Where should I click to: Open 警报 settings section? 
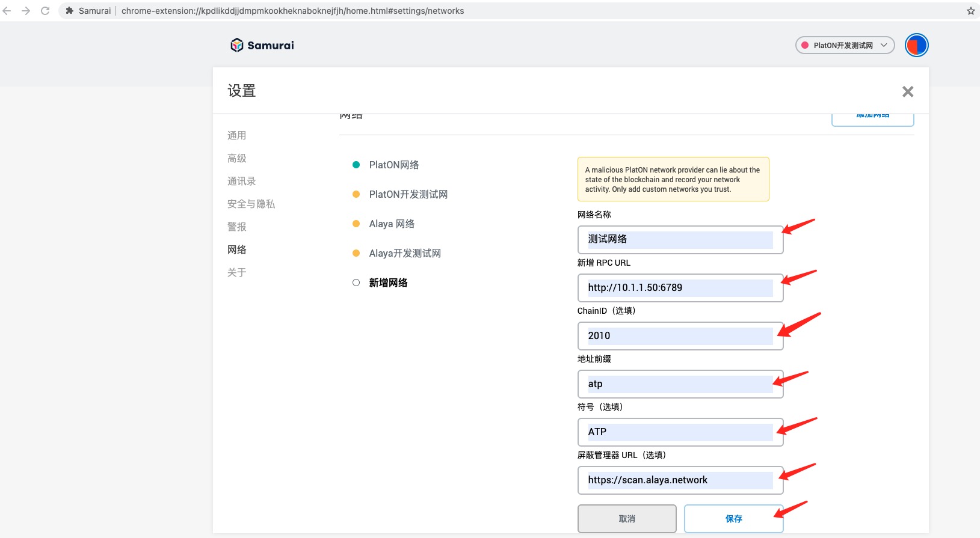click(237, 227)
